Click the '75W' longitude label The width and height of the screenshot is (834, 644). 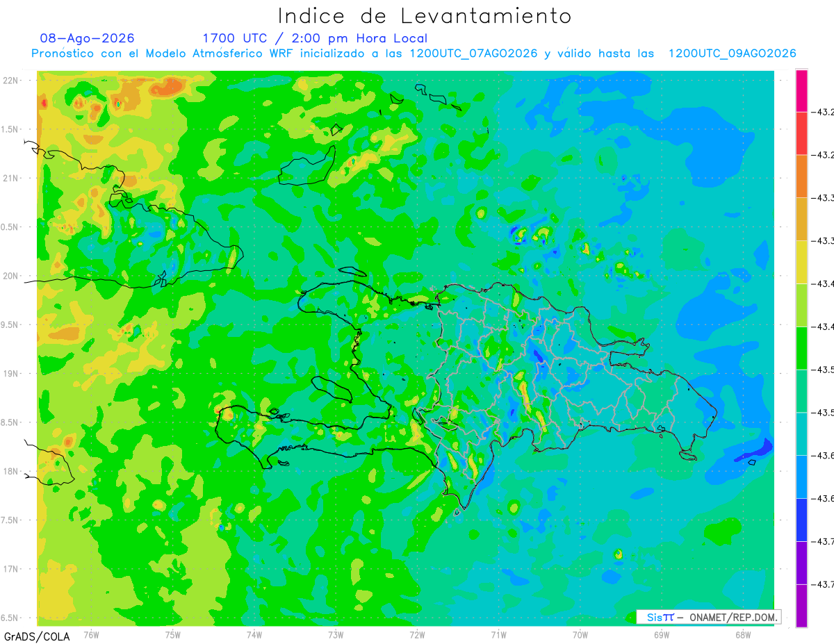[173, 634]
